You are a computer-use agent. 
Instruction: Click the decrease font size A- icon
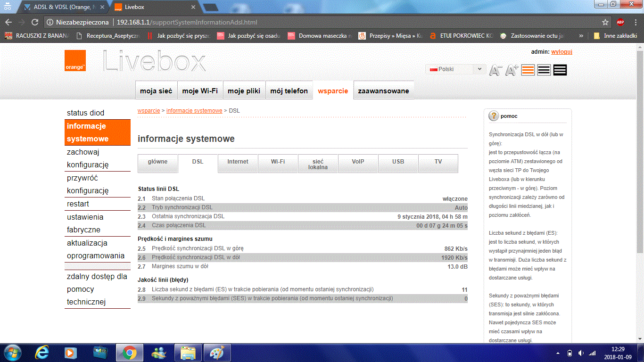coord(495,70)
